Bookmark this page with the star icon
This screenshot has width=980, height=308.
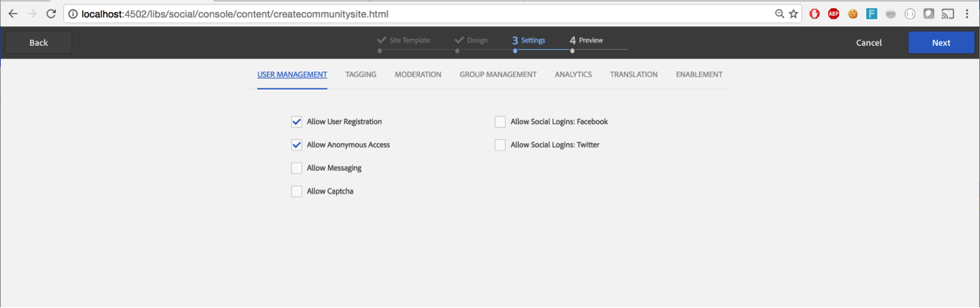[794, 14]
